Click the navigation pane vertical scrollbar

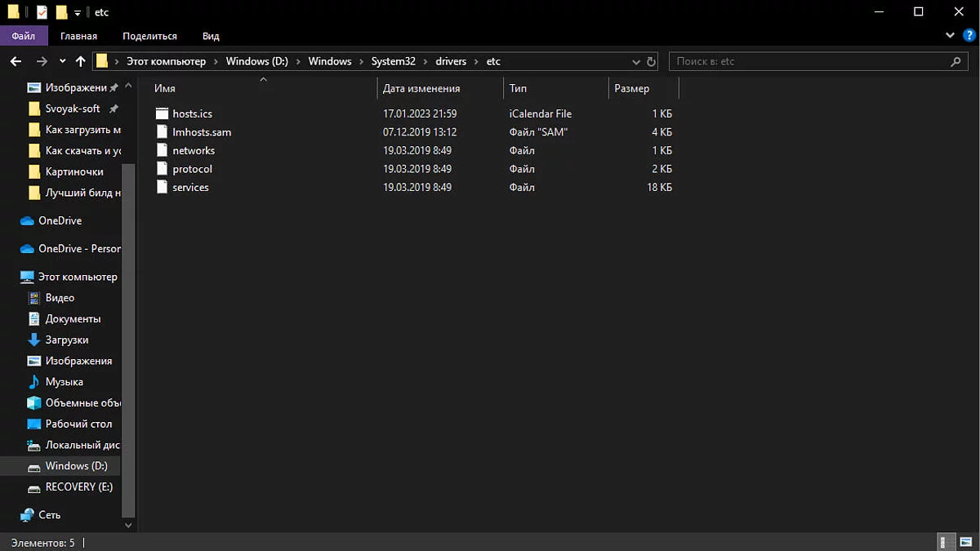[x=128, y=327]
